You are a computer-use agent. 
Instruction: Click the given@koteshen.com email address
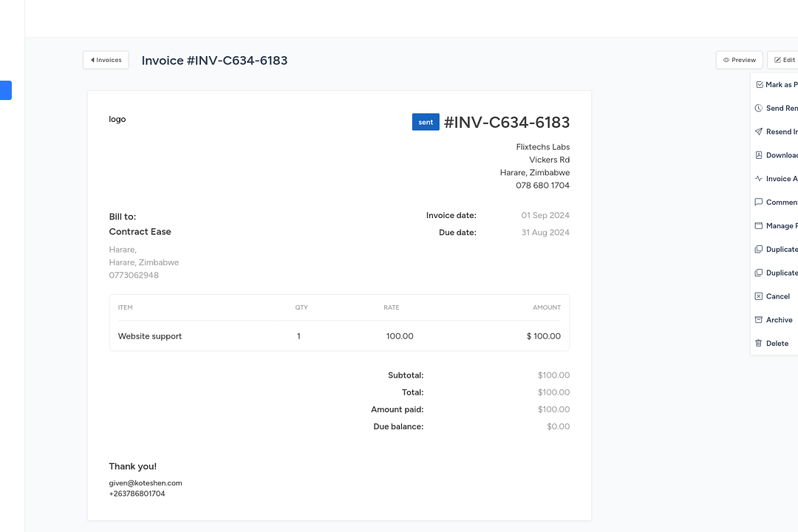pyautogui.click(x=146, y=483)
